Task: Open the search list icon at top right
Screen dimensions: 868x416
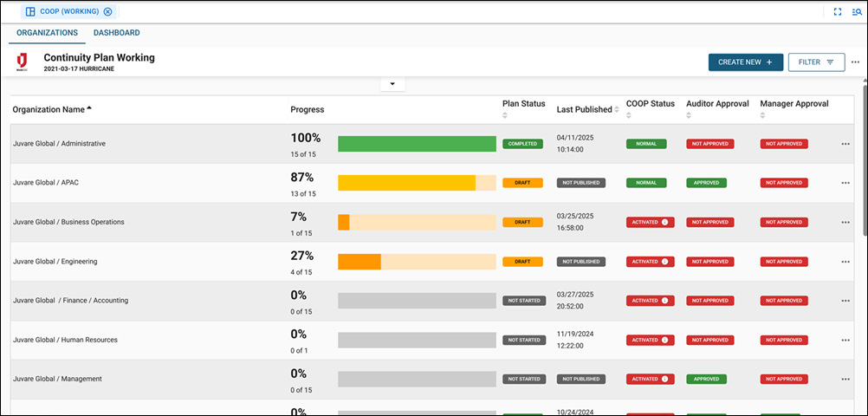Action: pos(856,12)
